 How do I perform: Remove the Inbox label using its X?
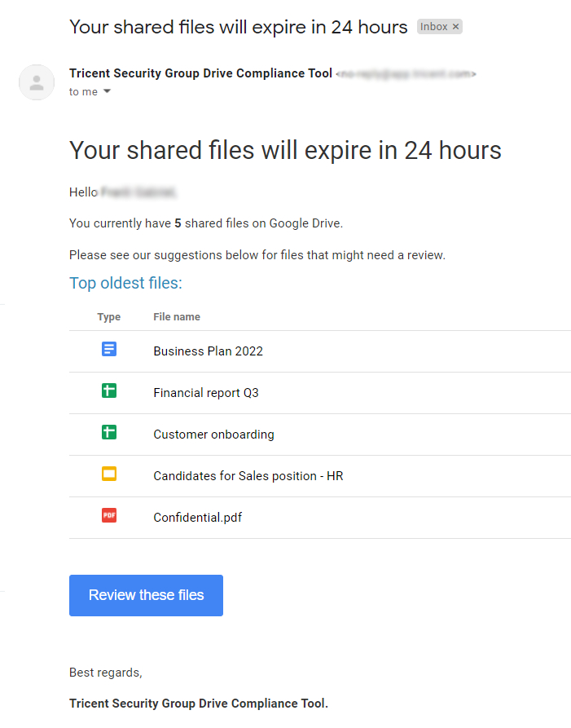tap(456, 27)
